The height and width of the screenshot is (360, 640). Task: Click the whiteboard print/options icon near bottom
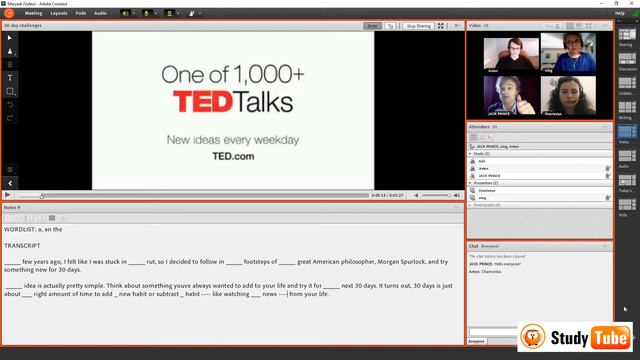point(10,169)
